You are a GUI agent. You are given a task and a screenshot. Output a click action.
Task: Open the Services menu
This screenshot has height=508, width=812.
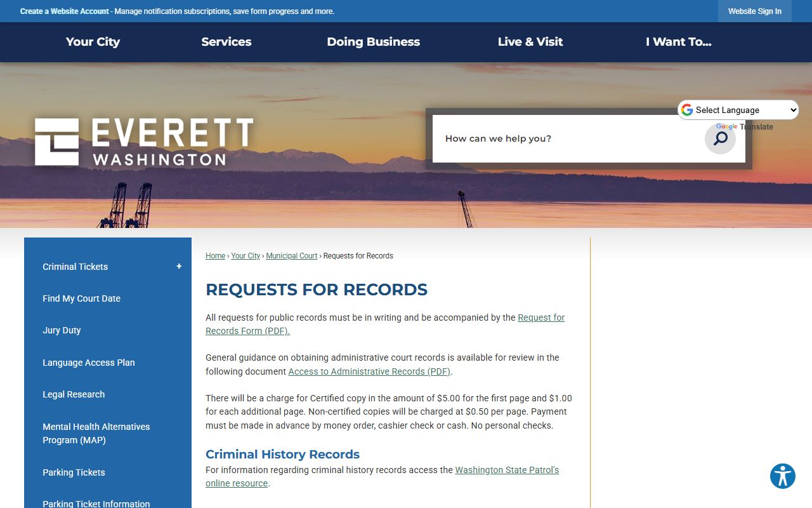click(226, 42)
